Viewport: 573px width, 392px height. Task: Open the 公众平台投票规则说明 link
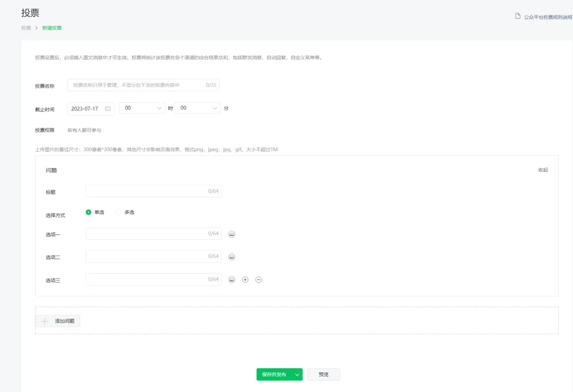[x=548, y=17]
